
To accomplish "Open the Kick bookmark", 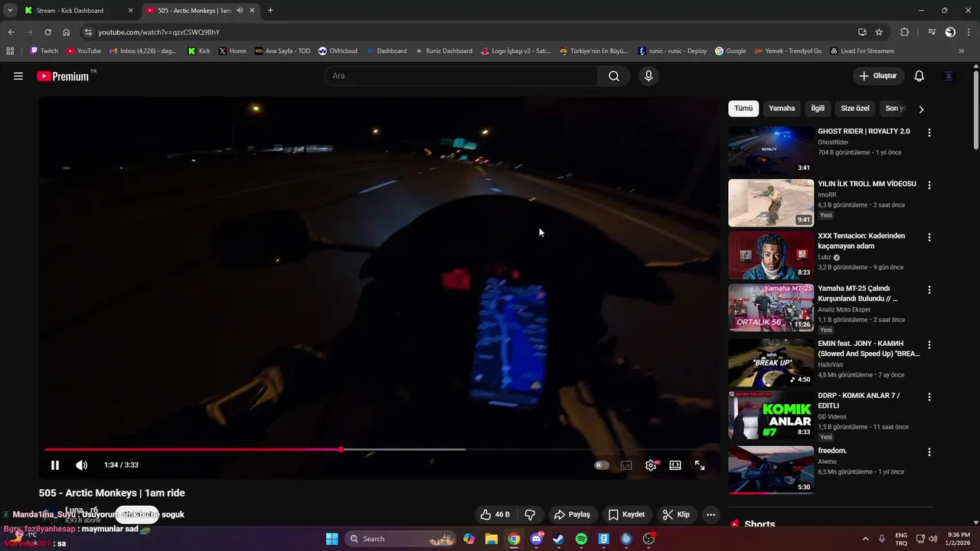I will [x=199, y=51].
